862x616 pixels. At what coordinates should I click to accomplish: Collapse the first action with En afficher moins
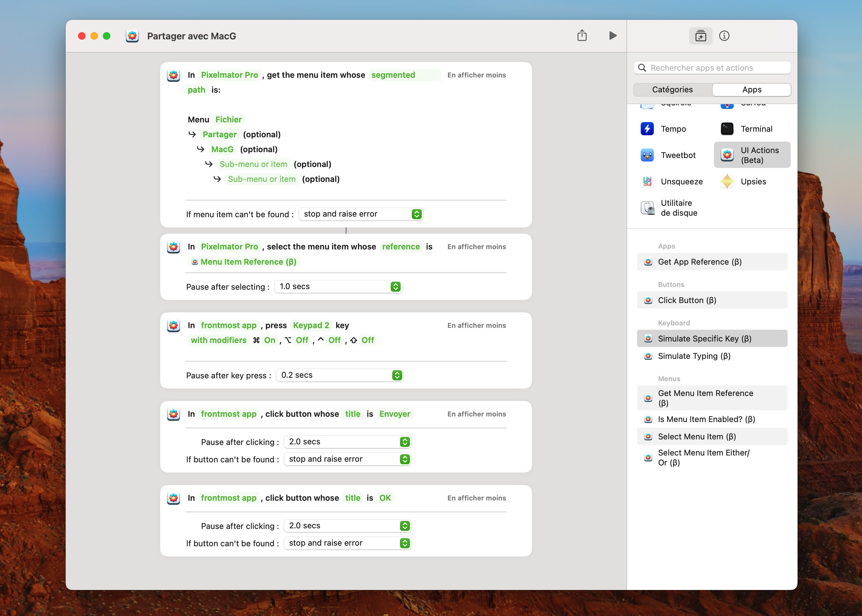click(x=477, y=75)
